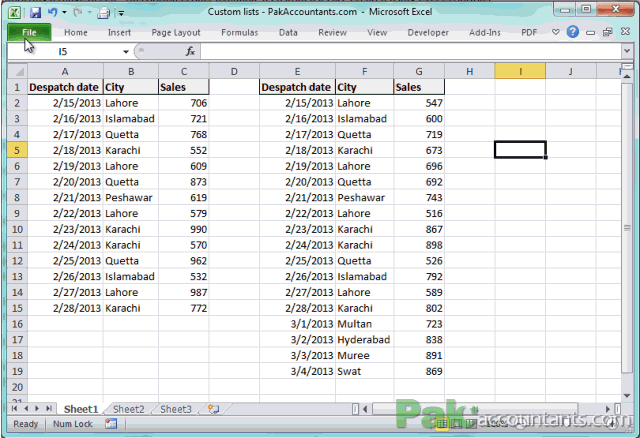Click cell showing sales 898
Screen dimensions: 640x438
click(x=419, y=245)
